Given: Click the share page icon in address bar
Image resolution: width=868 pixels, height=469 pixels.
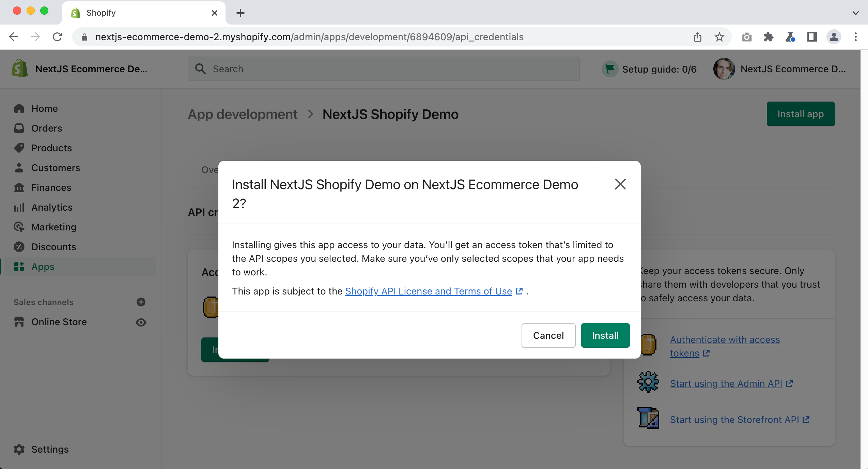Looking at the screenshot, I should click(x=698, y=37).
